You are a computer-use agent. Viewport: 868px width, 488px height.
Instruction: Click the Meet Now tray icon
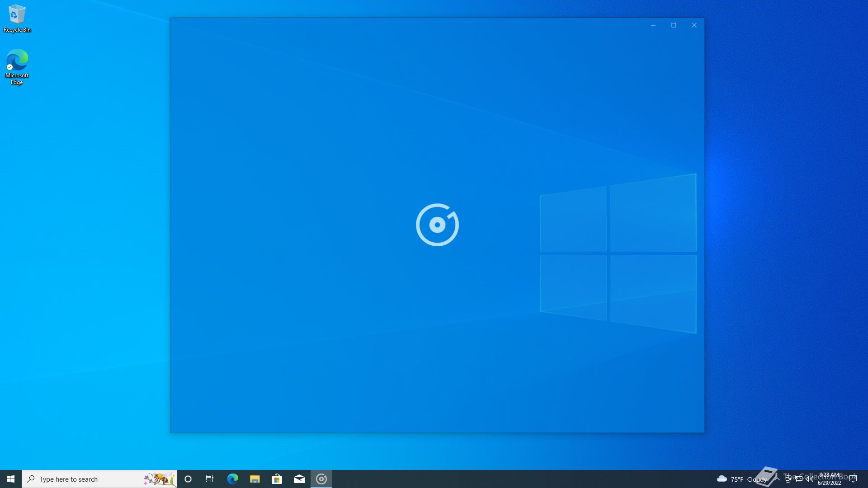(x=788, y=479)
